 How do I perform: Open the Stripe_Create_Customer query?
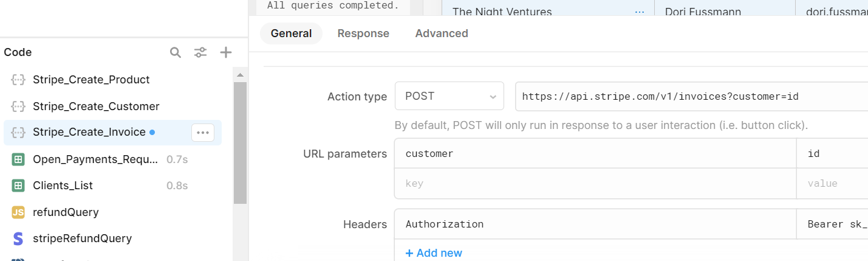[96, 106]
